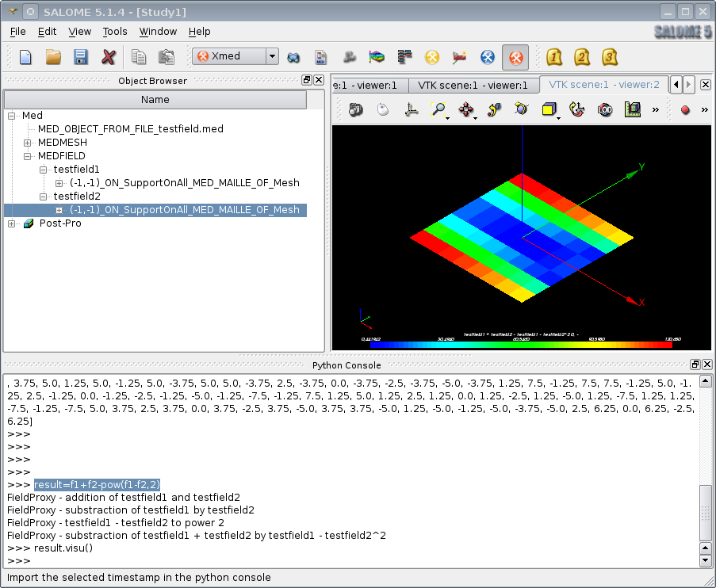Activate the Geometry module icon
This screenshot has width=716, height=588.
pyautogui.click(x=293, y=57)
